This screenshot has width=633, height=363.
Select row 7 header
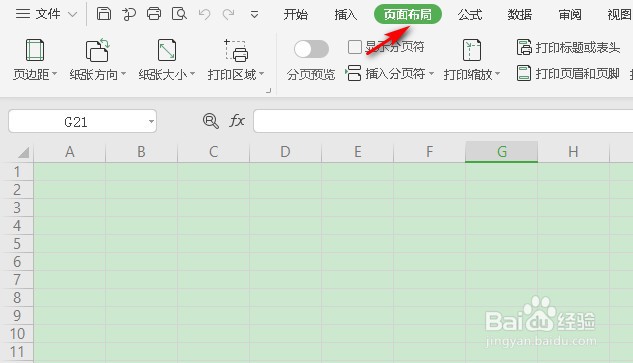[x=17, y=279]
